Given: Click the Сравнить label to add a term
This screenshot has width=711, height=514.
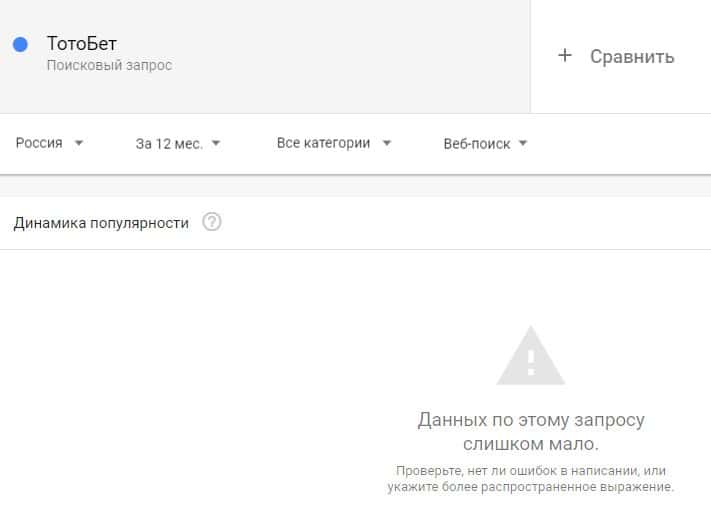Looking at the screenshot, I should click(x=632, y=57).
